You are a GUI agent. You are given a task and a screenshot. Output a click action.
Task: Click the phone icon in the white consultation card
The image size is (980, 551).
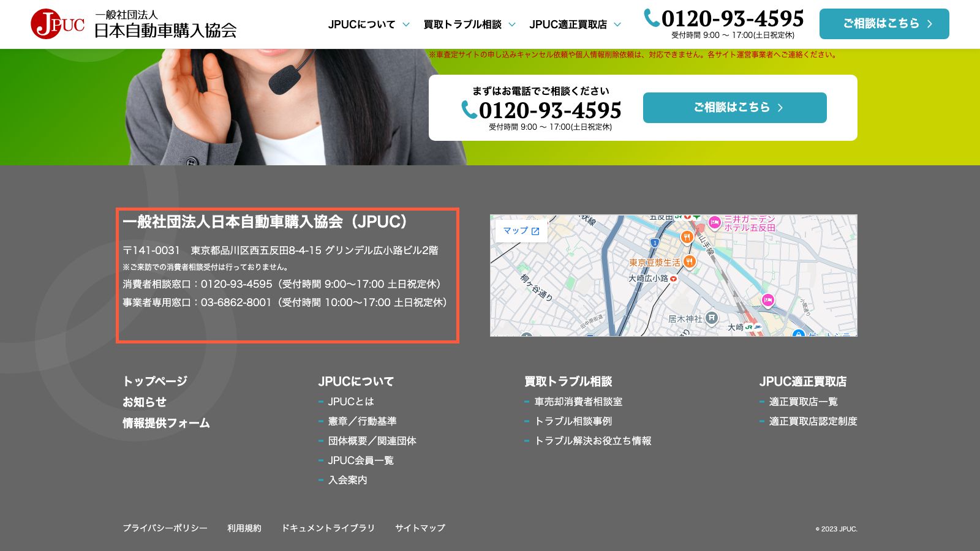point(469,110)
